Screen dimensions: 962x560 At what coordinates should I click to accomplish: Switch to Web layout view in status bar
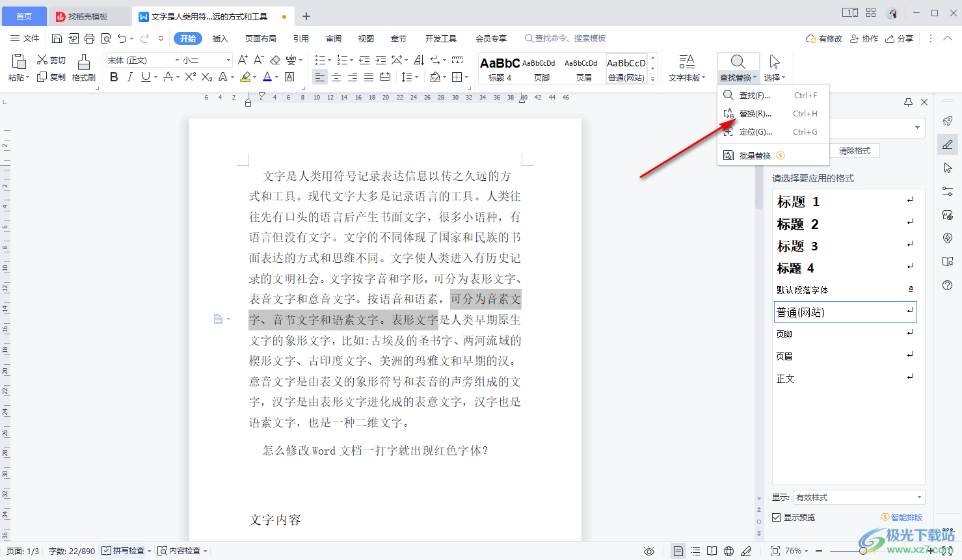(729, 551)
